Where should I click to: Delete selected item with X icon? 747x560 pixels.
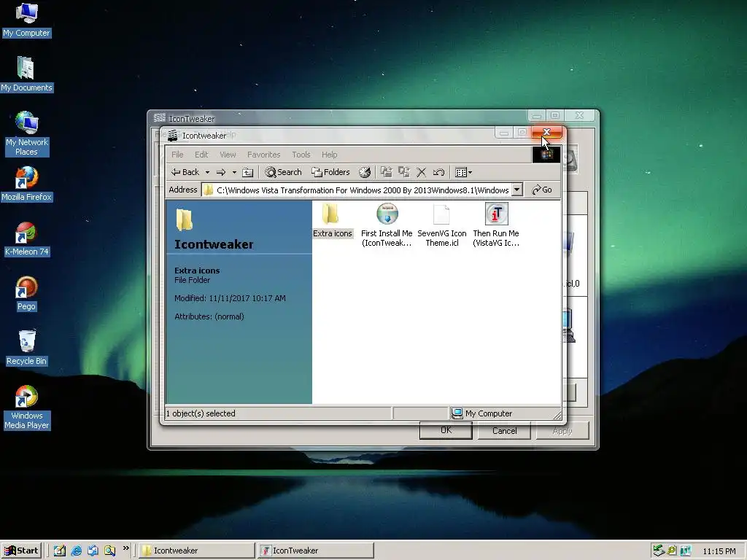[421, 172]
